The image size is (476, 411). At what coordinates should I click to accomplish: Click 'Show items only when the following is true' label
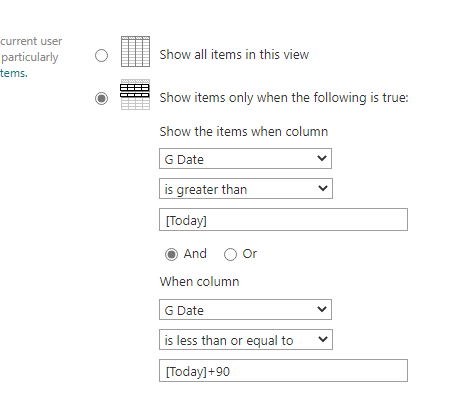[x=284, y=98]
